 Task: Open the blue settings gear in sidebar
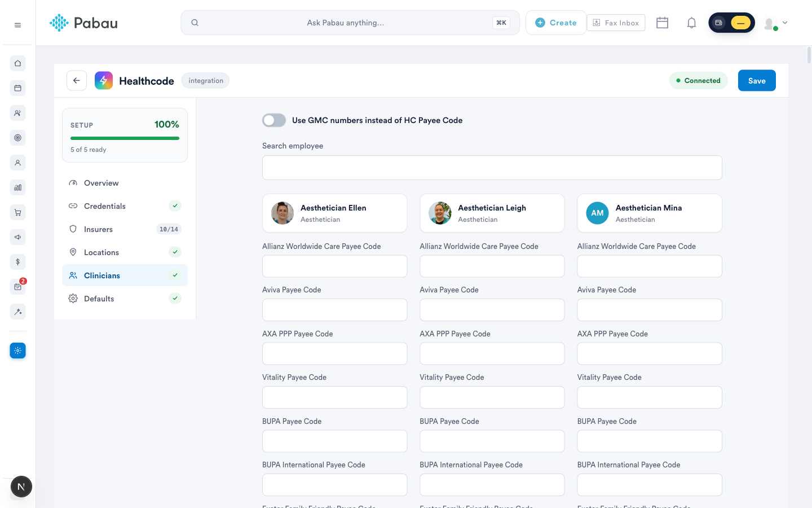[x=17, y=351]
